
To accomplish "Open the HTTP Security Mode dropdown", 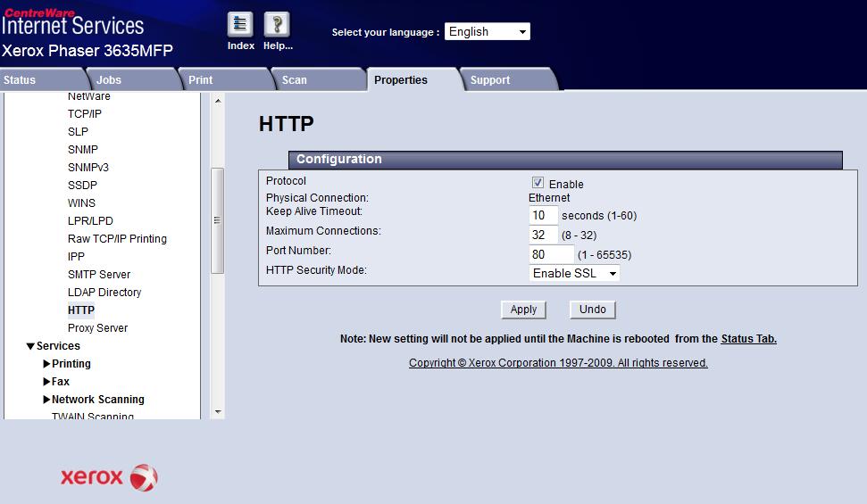I will pos(574,273).
